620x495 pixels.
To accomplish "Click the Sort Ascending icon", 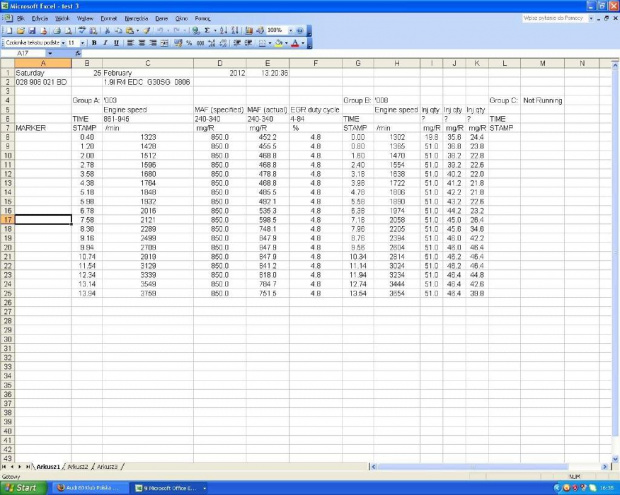I will 222,31.
